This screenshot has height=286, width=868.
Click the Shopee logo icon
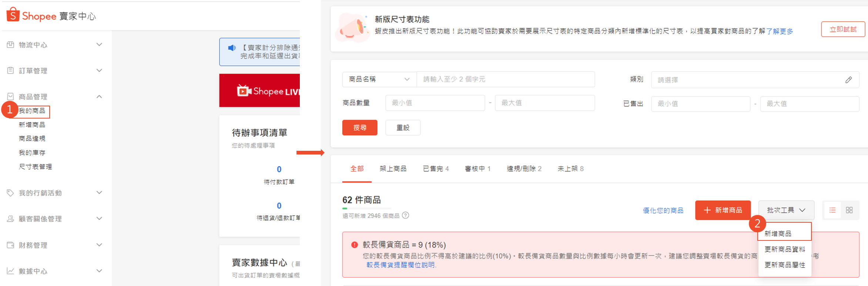[x=13, y=15]
